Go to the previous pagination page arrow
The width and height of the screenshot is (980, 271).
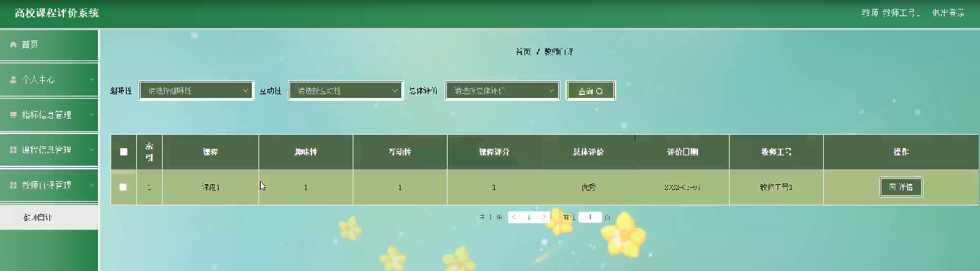point(513,217)
